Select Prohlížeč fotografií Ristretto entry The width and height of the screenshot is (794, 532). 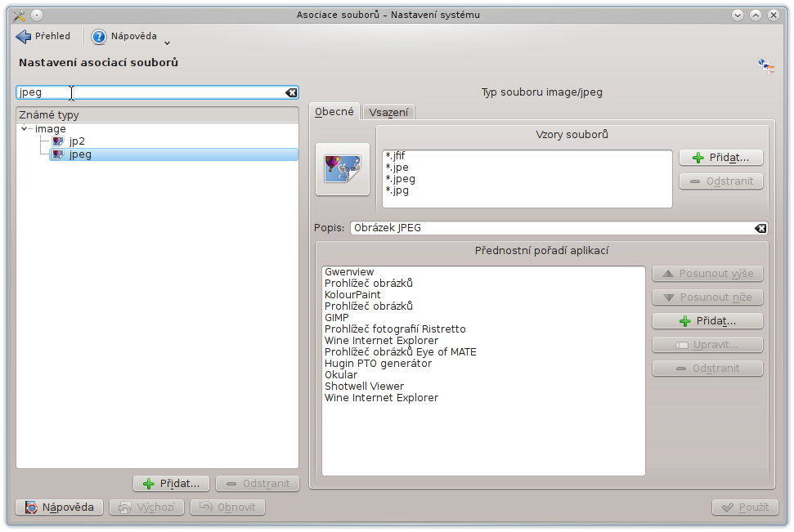click(x=395, y=329)
